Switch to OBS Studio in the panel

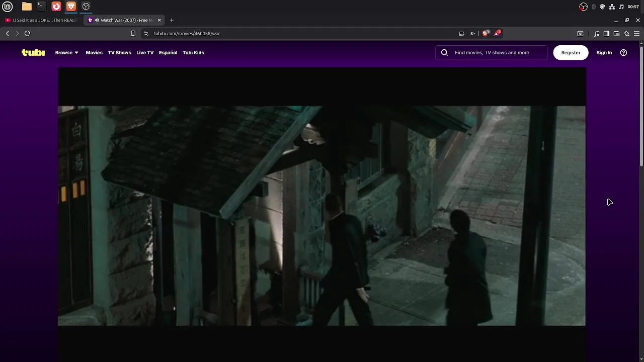pos(86,7)
